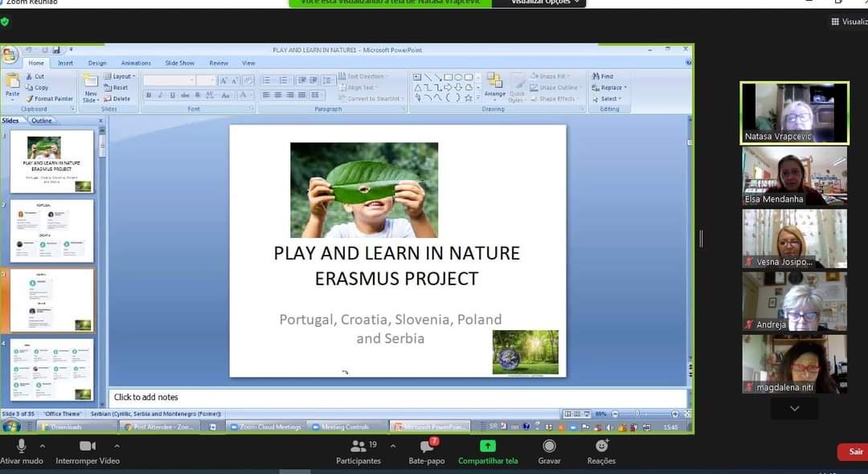Open Zoom Cloud Meetings taskbar item
The image size is (868, 474).
pyautogui.click(x=266, y=427)
